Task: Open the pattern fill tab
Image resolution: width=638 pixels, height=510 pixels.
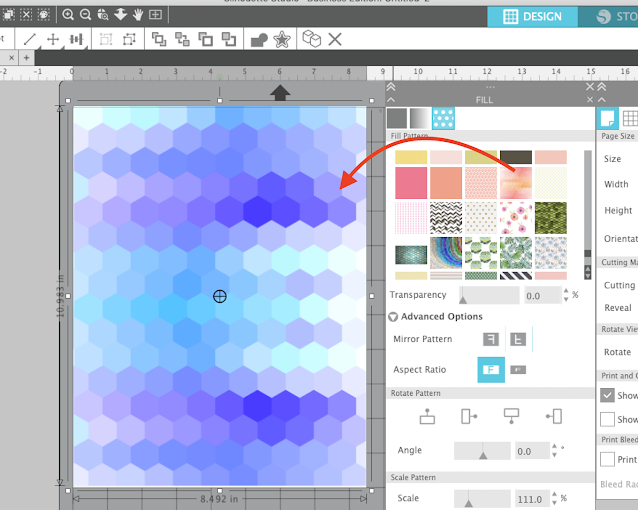Action: (x=443, y=118)
